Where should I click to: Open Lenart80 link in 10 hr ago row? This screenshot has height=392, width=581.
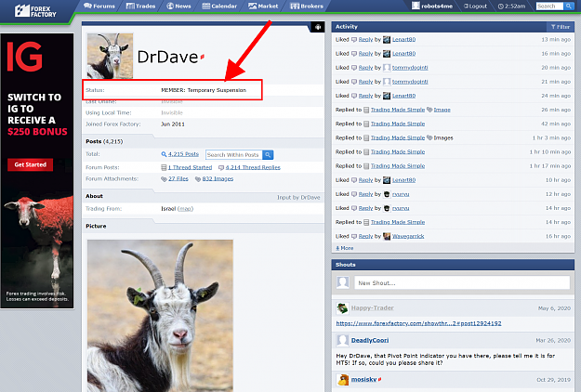(403, 180)
